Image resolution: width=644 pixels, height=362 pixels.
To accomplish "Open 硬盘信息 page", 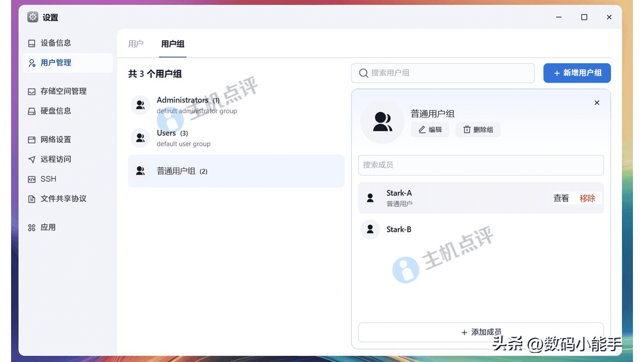I will [55, 111].
